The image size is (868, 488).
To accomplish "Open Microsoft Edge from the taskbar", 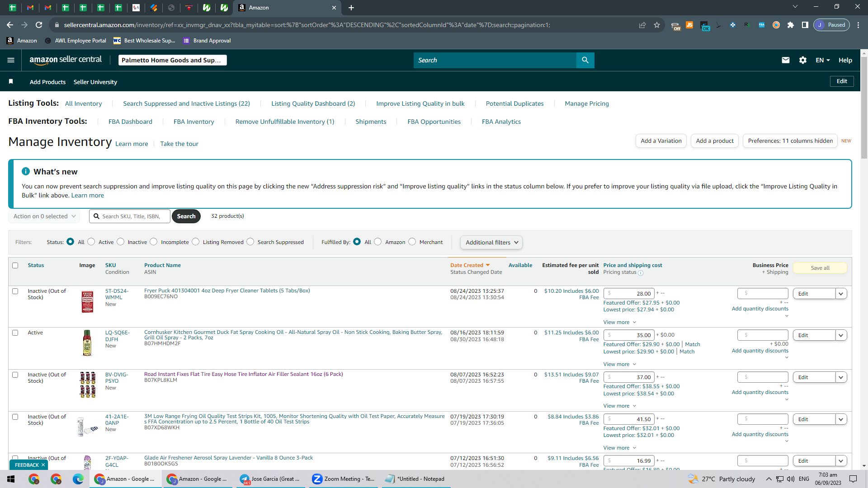I will [x=78, y=479].
